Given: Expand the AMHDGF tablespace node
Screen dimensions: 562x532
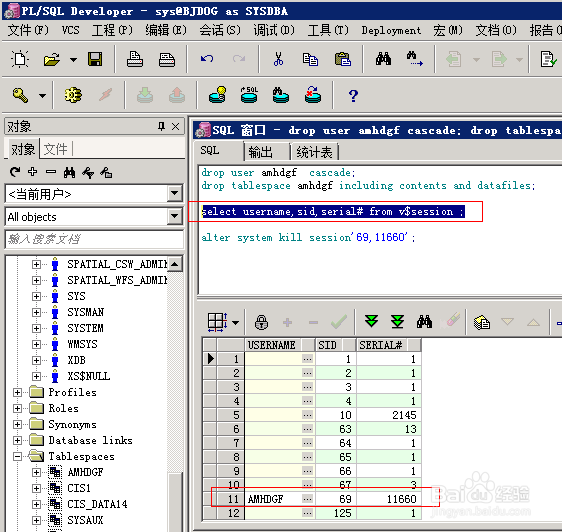Looking at the screenshot, I should tap(36, 472).
